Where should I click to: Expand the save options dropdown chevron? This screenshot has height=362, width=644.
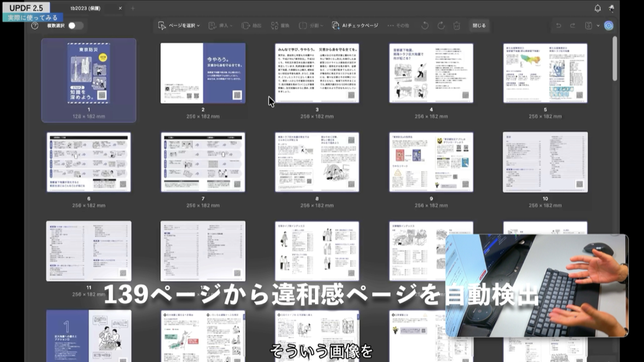coord(598,26)
